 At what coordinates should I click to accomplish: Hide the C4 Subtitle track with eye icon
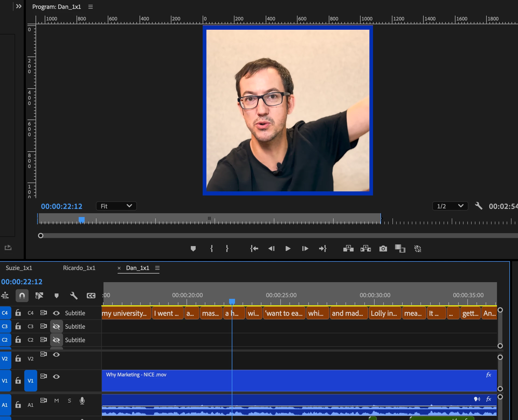tap(56, 313)
